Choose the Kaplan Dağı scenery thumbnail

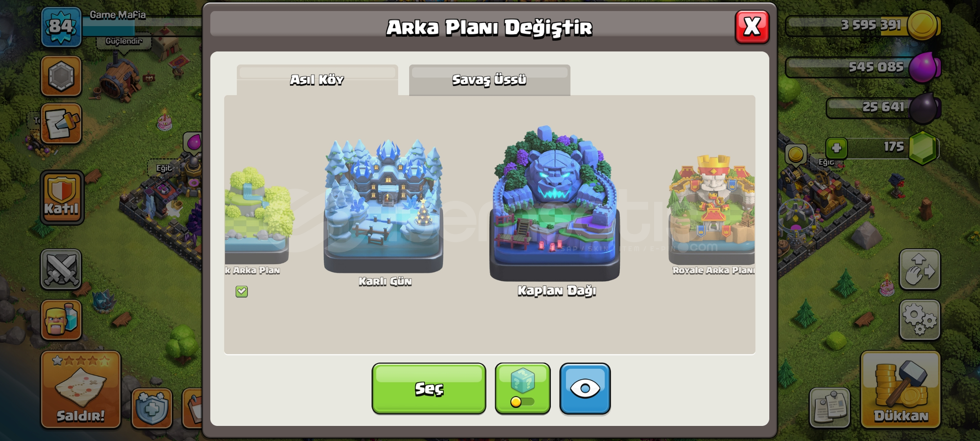click(555, 203)
